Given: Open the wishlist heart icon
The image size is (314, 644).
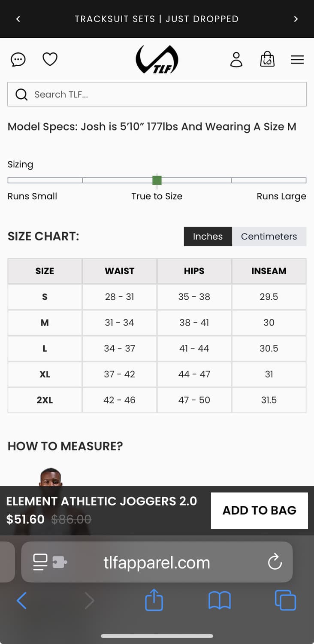Looking at the screenshot, I should tap(50, 59).
